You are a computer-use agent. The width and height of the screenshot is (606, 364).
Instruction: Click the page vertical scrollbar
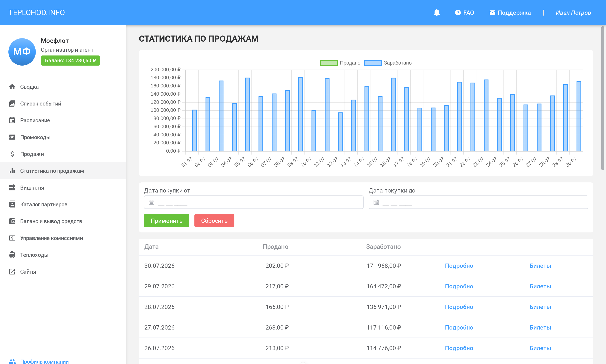(603, 98)
